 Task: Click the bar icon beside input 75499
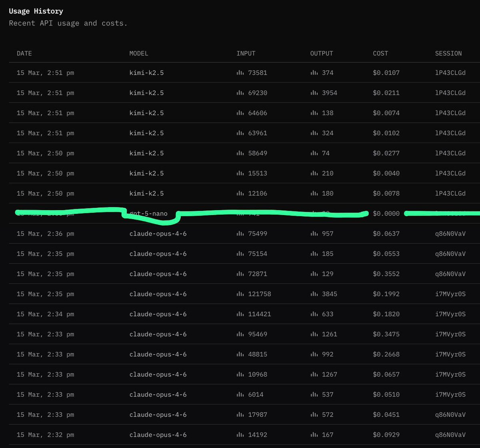[x=240, y=233]
